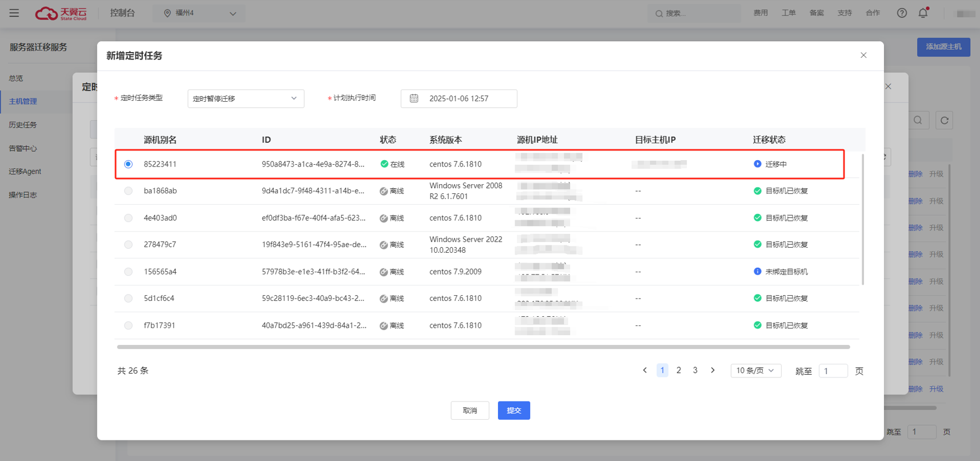Click the header search box
The height and width of the screenshot is (461, 980).
[x=694, y=13]
